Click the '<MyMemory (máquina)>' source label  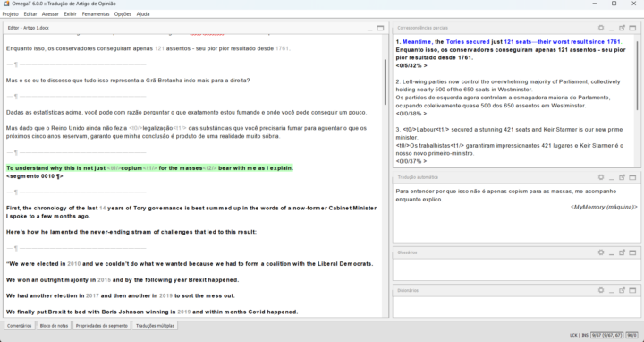[x=604, y=207]
